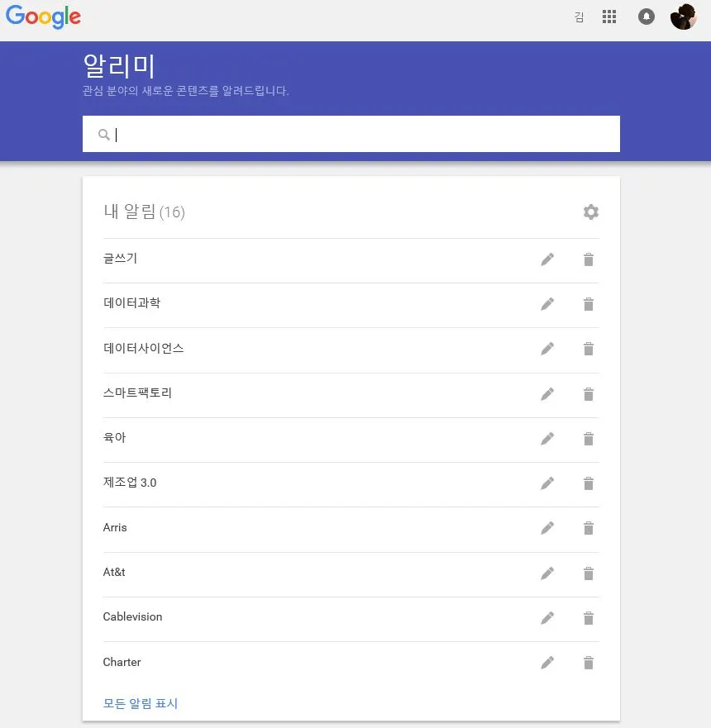Delete the Charter alert

589,663
